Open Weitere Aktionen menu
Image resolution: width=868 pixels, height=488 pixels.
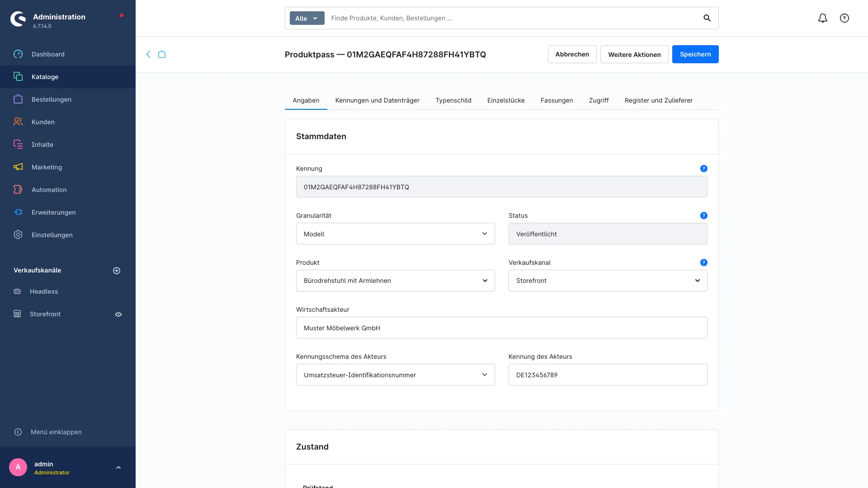tap(634, 54)
